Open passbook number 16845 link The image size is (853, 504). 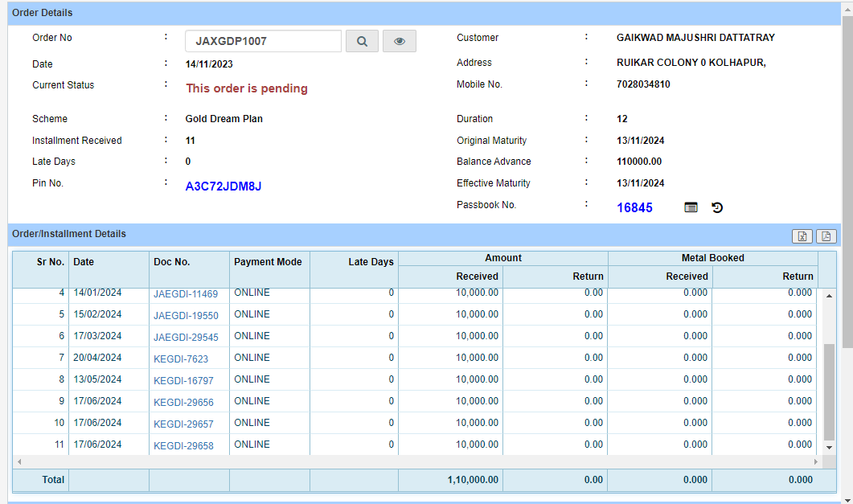point(634,207)
